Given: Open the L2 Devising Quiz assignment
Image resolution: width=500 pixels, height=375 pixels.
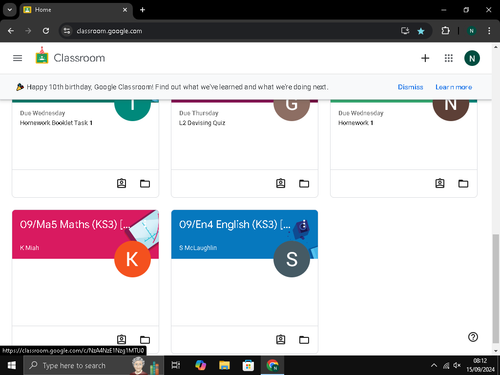Looking at the screenshot, I should (x=202, y=123).
